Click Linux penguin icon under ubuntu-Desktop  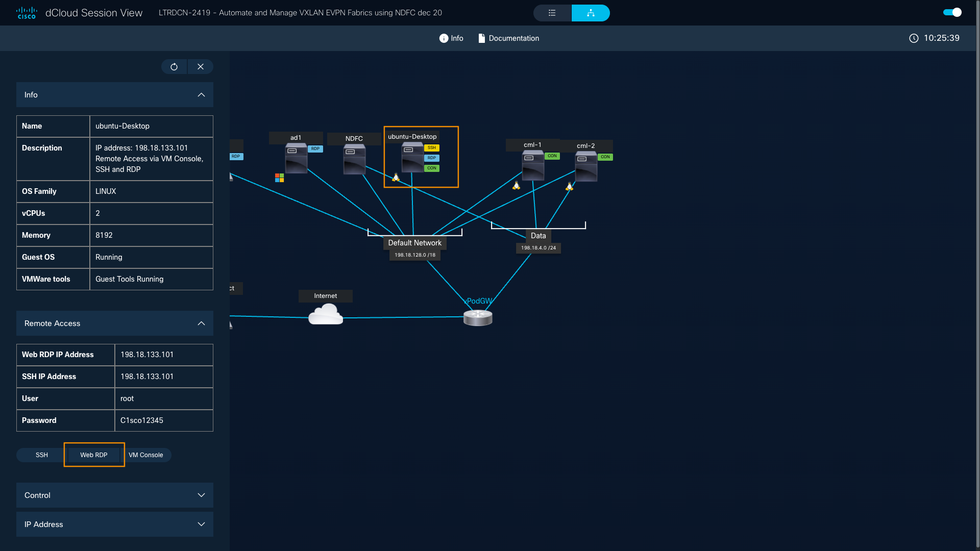point(396,178)
